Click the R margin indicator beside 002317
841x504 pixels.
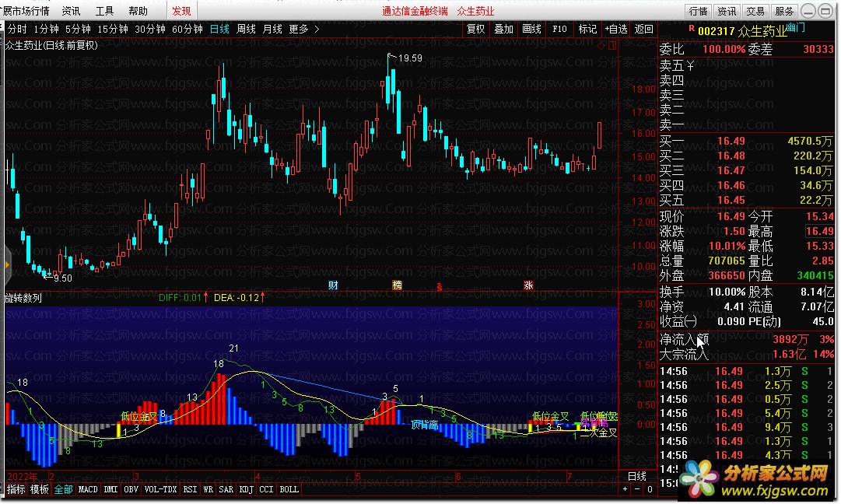(692, 29)
